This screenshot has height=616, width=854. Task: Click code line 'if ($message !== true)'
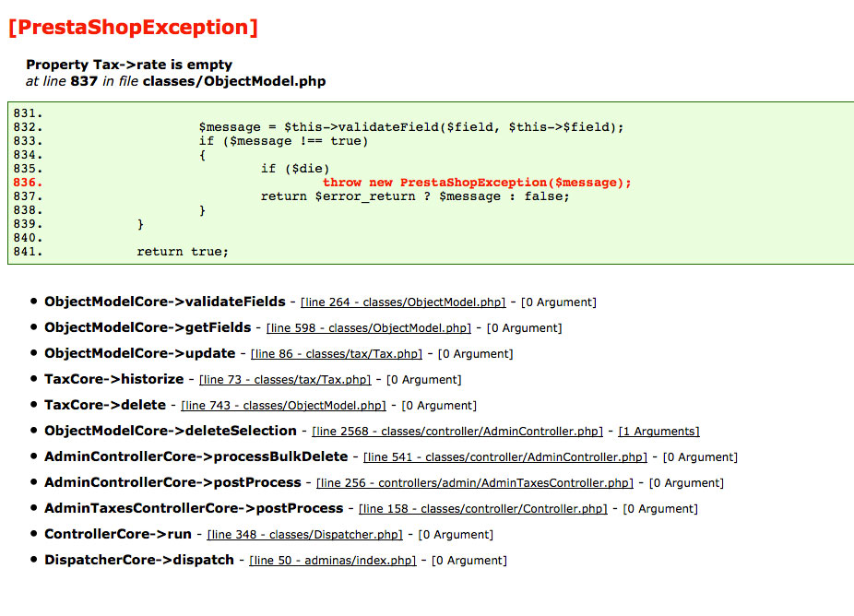284,141
